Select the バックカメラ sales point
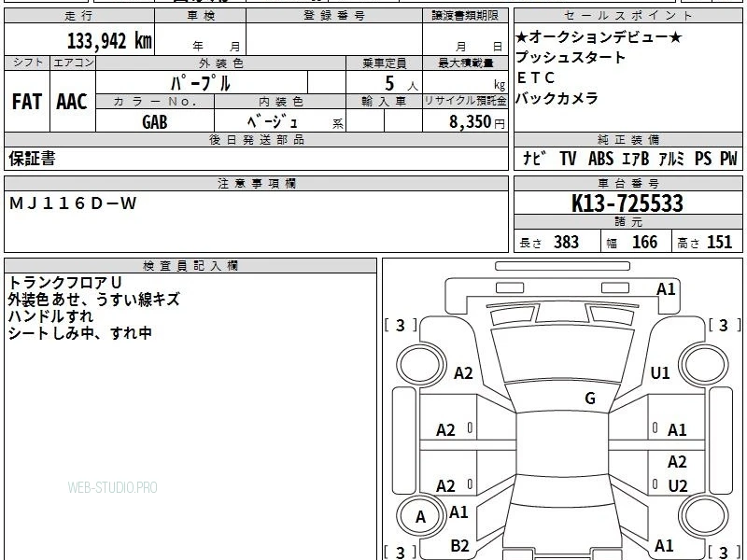Screen dimensions: 747x560 [557, 98]
